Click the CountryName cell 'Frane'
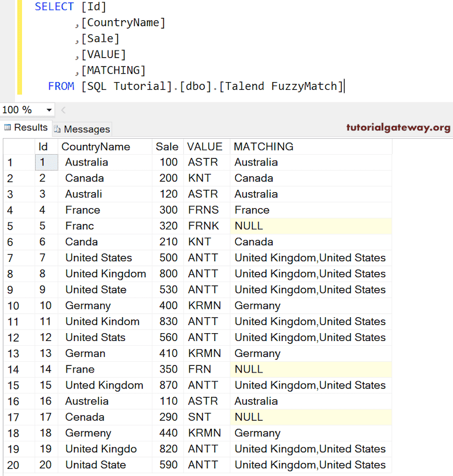Screen dimensions: 453x476 pyautogui.click(x=105, y=369)
